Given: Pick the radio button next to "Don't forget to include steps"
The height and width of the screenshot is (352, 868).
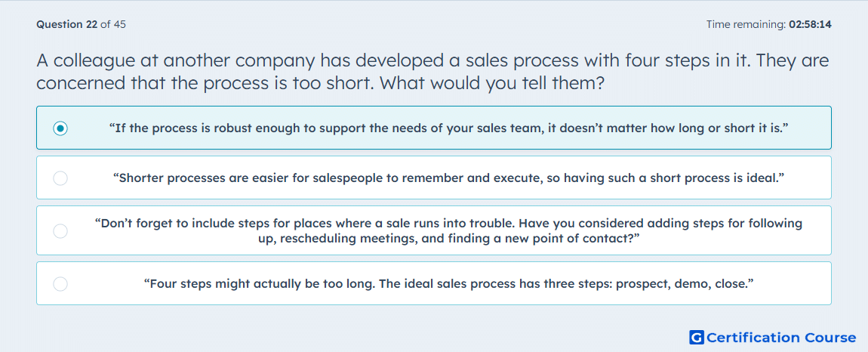Looking at the screenshot, I should point(60,230).
